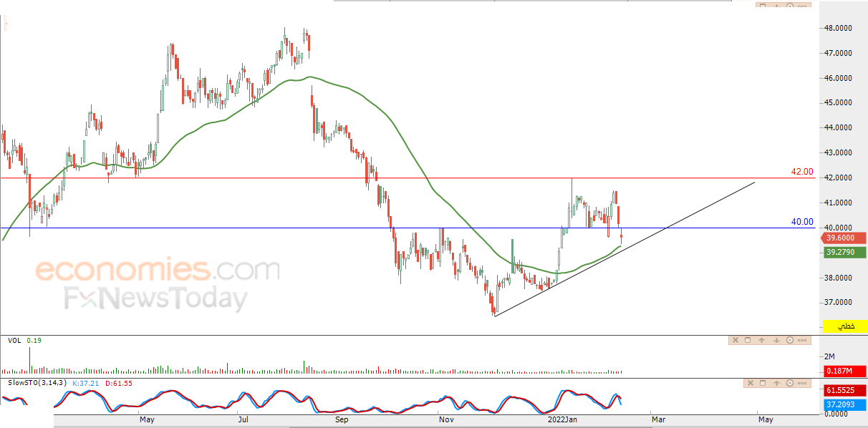The height and width of the screenshot is (428, 868).
Task: Move the VOL panel up
Action: click(x=761, y=340)
